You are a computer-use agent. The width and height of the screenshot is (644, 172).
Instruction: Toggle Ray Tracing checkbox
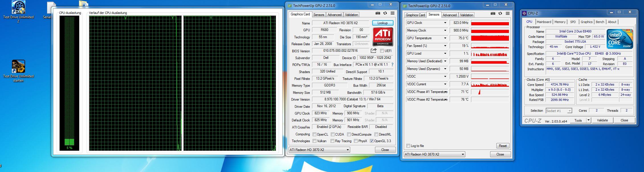(332, 141)
